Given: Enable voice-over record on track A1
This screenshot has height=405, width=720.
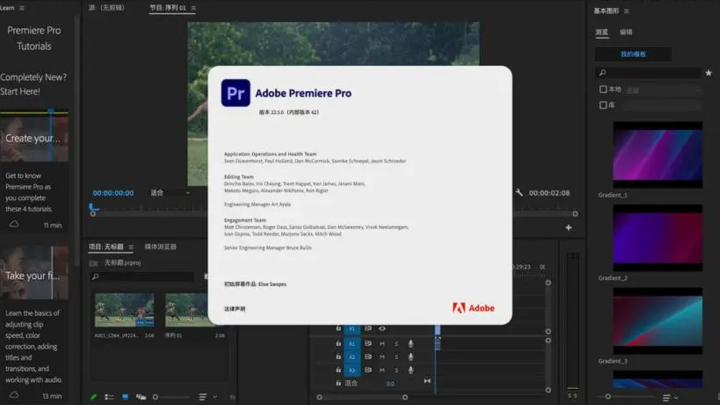Looking at the screenshot, I should point(411,343).
